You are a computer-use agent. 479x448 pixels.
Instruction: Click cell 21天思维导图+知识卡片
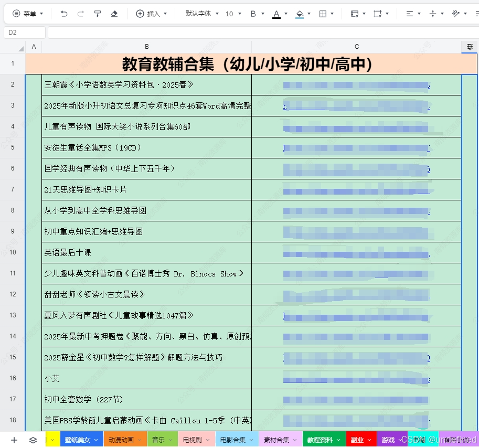(146, 190)
